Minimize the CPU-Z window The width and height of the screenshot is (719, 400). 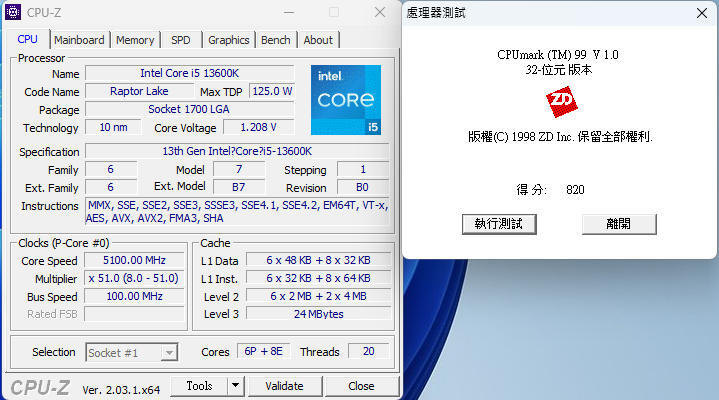coord(288,13)
